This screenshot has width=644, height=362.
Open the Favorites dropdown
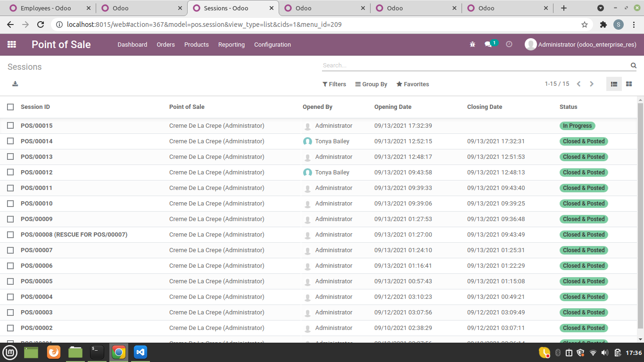[413, 84]
